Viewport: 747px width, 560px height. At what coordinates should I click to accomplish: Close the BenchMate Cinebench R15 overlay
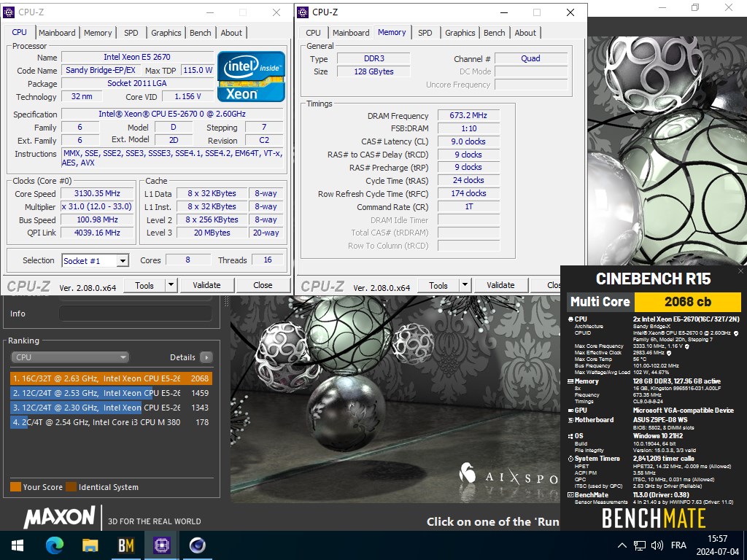(740, 271)
